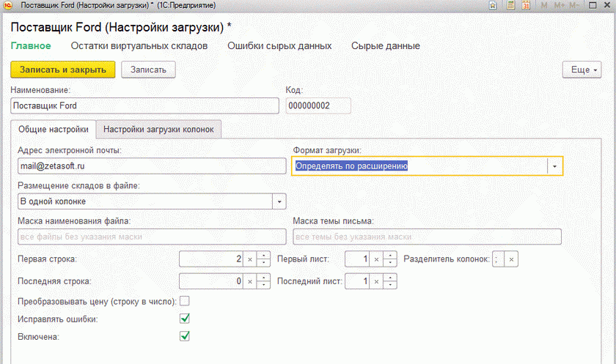Open the 'Еще' menu dropdown
The height and width of the screenshot is (364, 616).
[x=581, y=70]
